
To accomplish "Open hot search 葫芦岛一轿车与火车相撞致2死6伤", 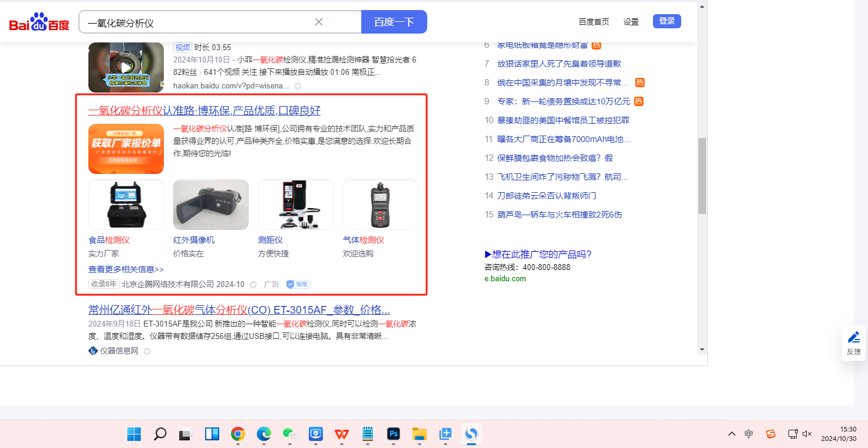I will coord(559,215).
